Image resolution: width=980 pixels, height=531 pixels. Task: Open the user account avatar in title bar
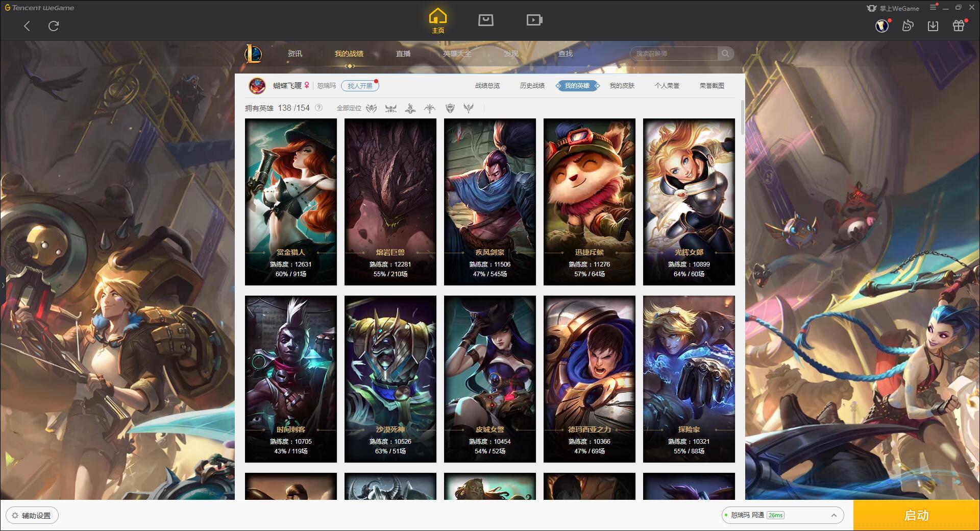click(882, 26)
